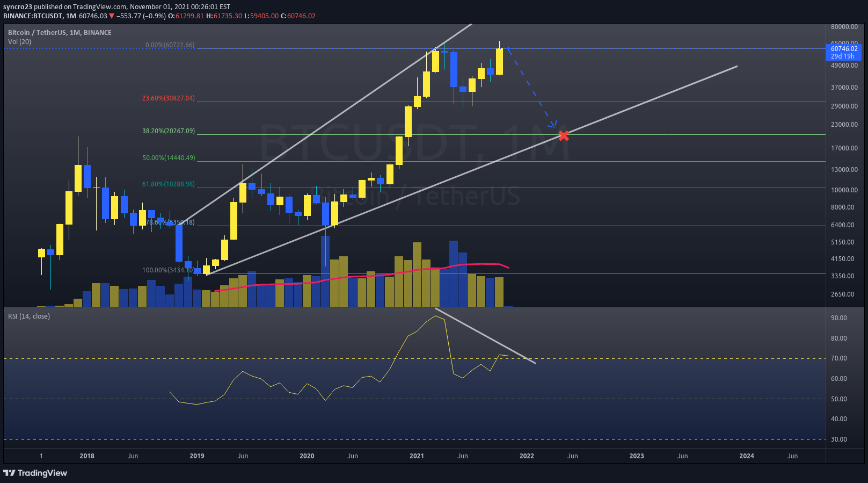
Task: Click the 50.00%(14440.49) Fibonacci label
Action: [169, 158]
